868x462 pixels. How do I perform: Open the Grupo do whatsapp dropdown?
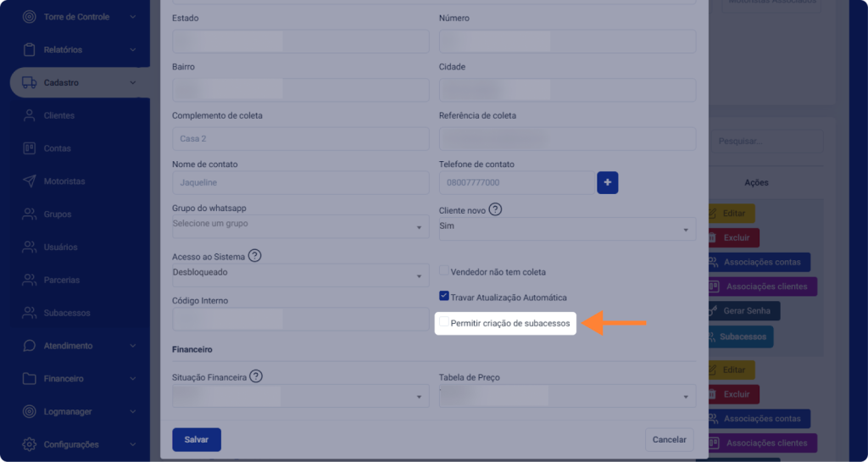click(300, 226)
